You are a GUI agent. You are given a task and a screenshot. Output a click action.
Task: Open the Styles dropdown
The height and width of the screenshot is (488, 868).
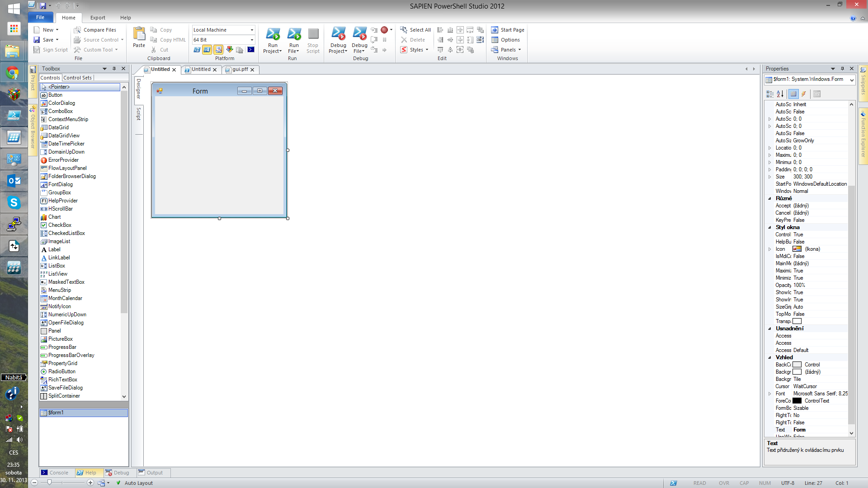(414, 50)
